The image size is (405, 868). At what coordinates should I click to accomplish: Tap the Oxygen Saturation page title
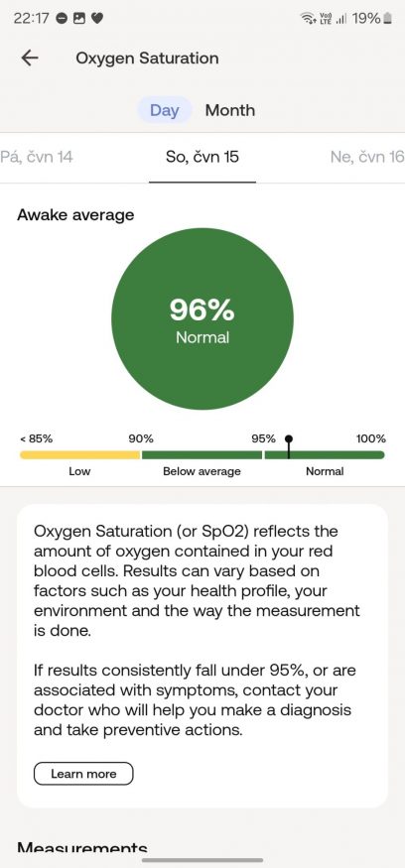click(x=147, y=59)
